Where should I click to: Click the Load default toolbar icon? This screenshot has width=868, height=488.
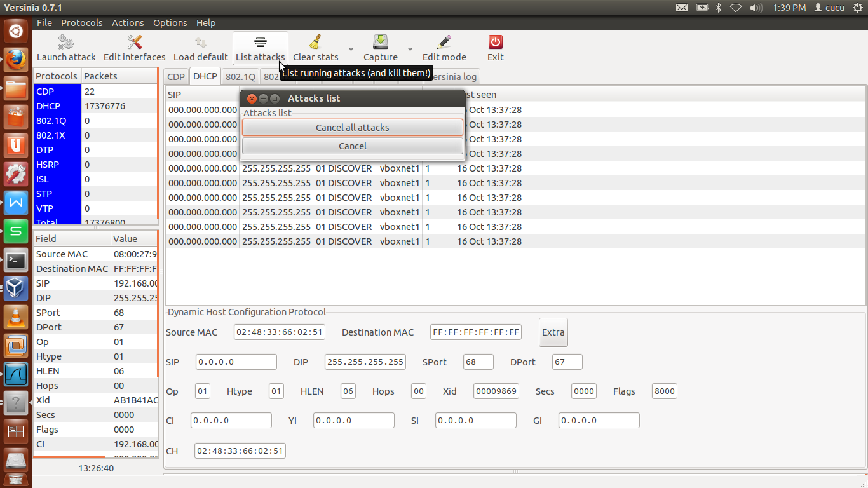tap(201, 42)
